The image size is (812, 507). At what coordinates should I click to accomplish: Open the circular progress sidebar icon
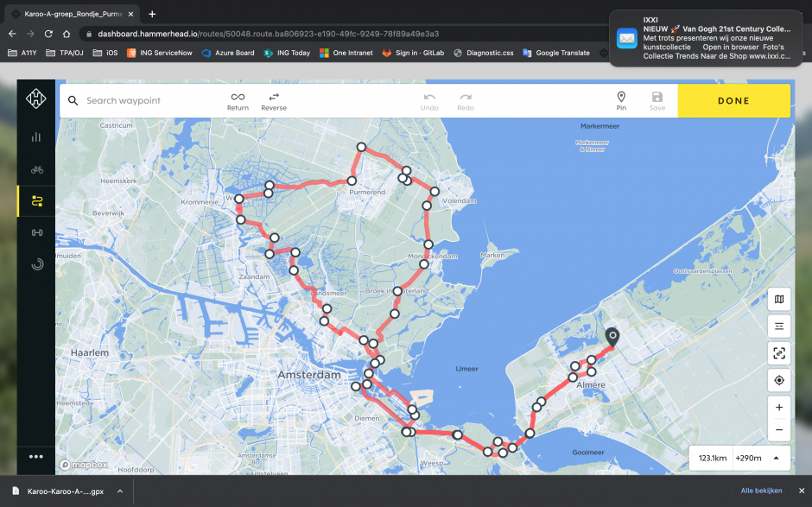coord(37,264)
